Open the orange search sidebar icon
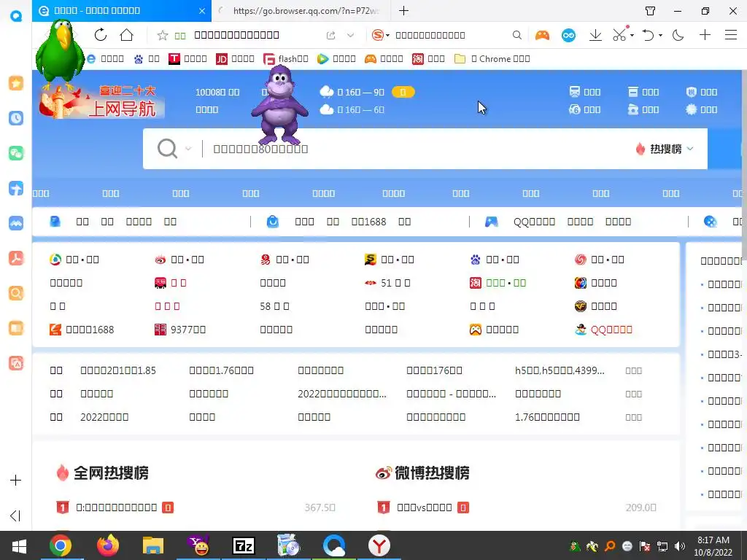The width and height of the screenshot is (747, 560). click(16, 293)
